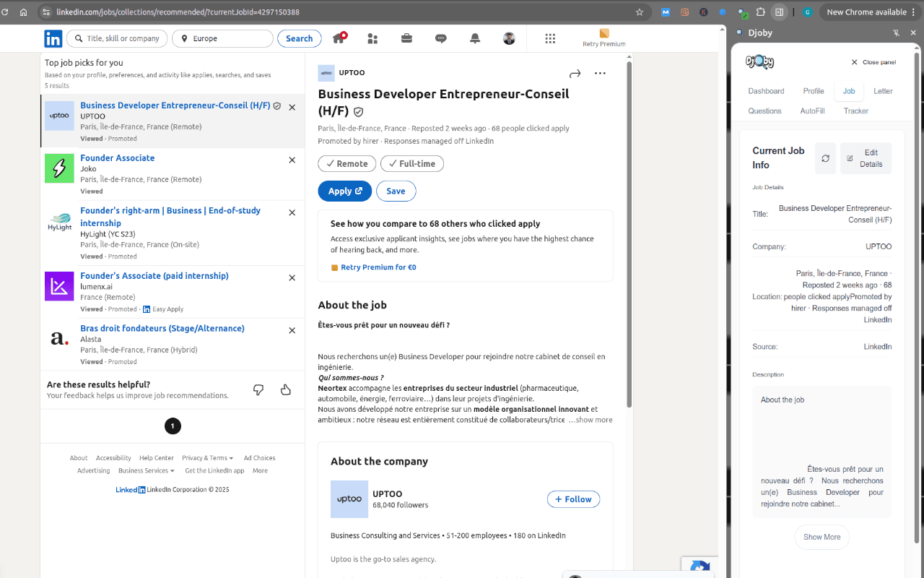Open LinkedIn Home icon in navbar

[339, 38]
